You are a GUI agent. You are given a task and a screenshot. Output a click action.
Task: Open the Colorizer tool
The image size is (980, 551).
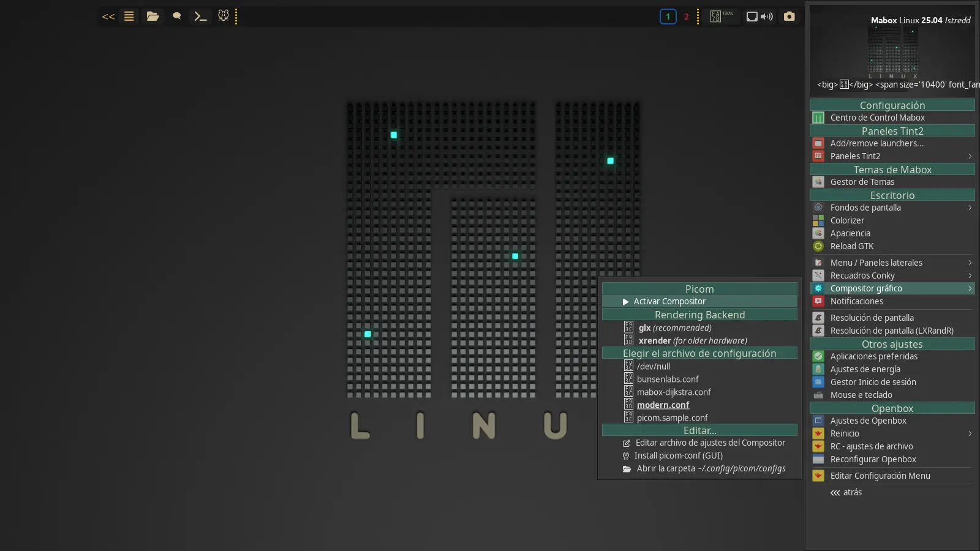click(x=847, y=220)
